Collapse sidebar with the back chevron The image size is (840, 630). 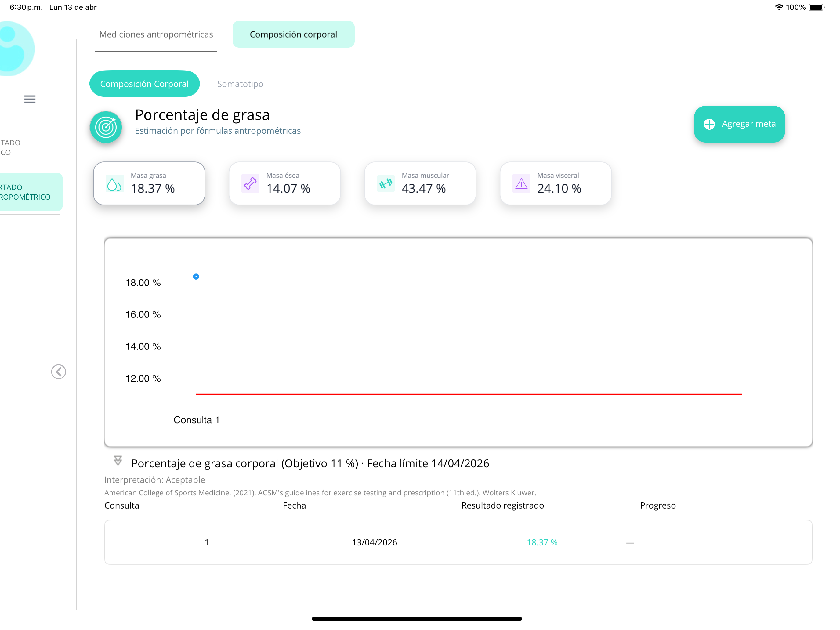pos(59,372)
